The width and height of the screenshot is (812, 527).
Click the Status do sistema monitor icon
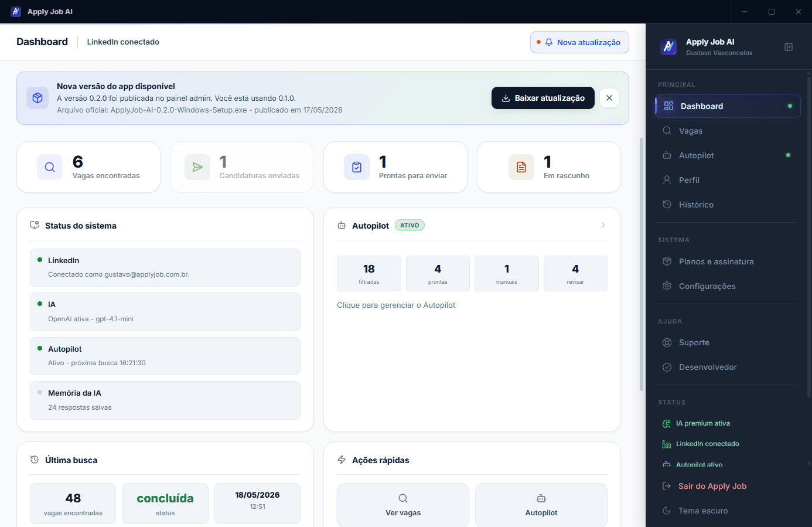35,225
